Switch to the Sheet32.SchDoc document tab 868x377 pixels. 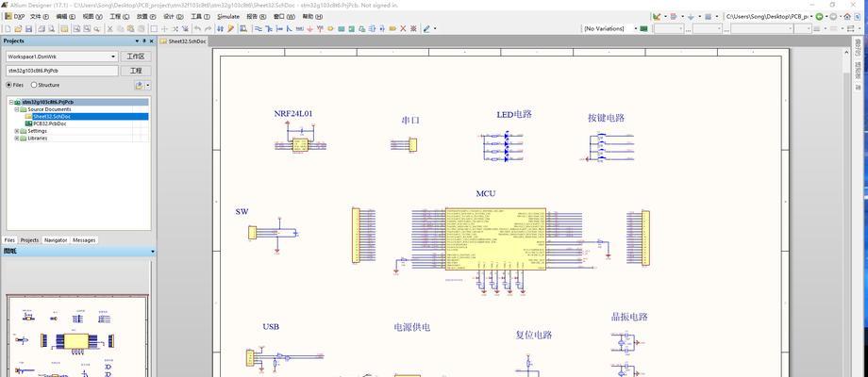pyautogui.click(x=183, y=41)
